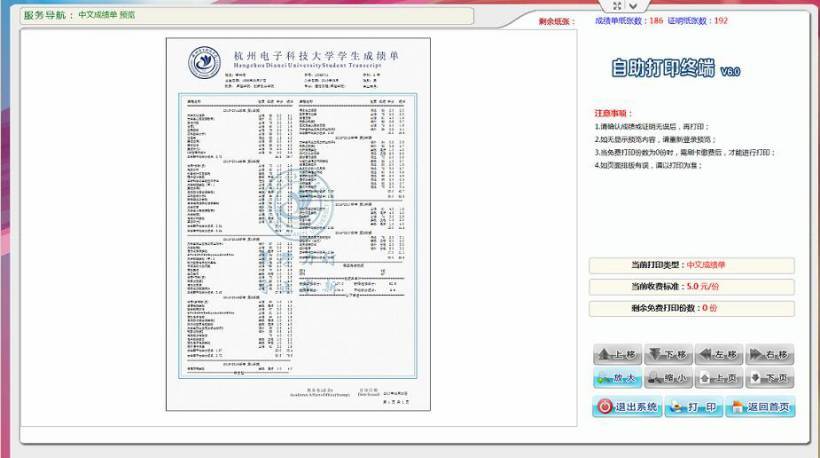Screen dimensions: 820x458
Task: Click the 上移 (move up) button
Action: click(618, 354)
